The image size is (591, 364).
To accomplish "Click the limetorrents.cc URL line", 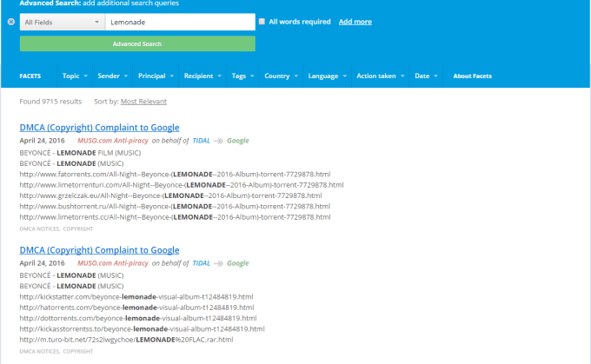I will click(175, 217).
